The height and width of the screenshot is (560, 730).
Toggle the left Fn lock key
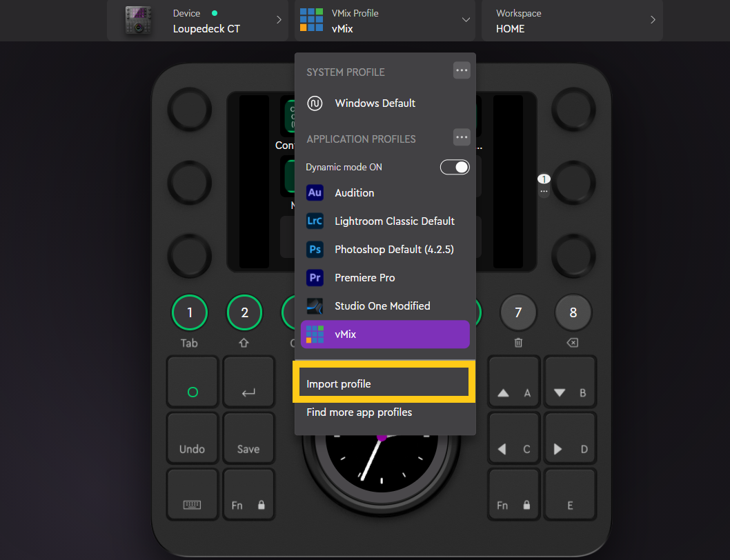click(248, 495)
